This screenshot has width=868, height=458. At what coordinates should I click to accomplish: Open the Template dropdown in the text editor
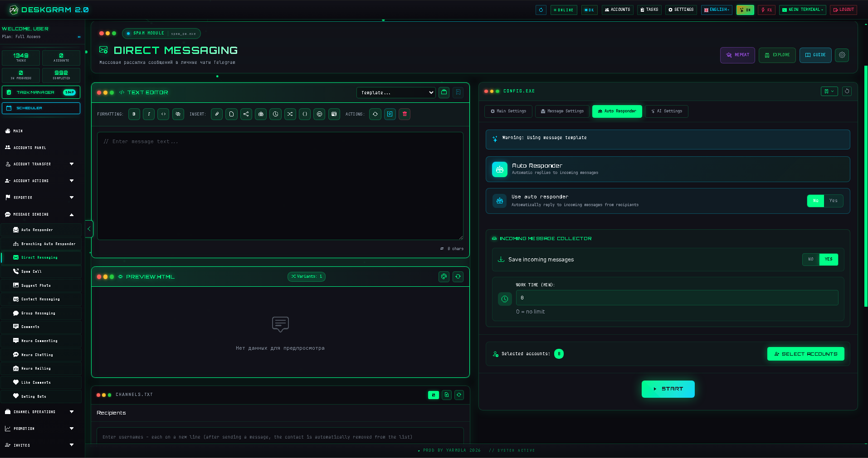tap(396, 92)
